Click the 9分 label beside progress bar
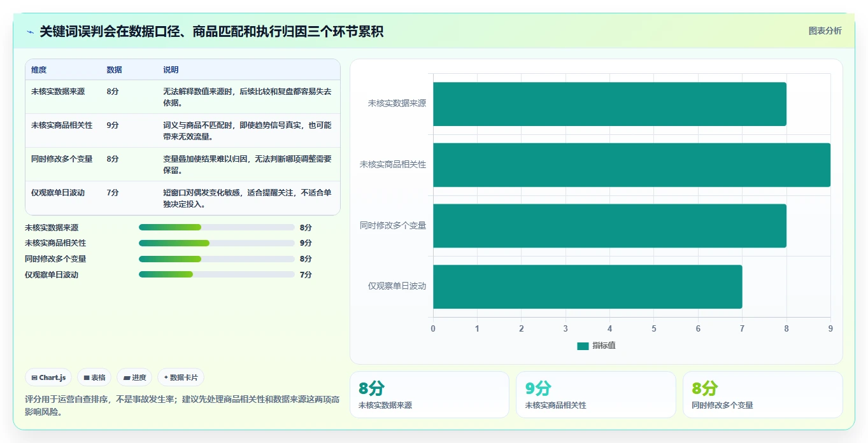 (306, 243)
